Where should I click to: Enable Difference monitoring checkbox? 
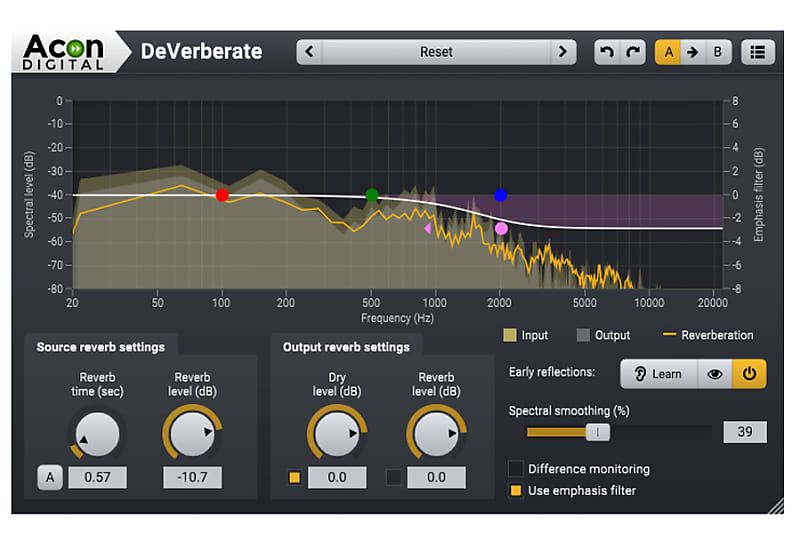pos(516,468)
